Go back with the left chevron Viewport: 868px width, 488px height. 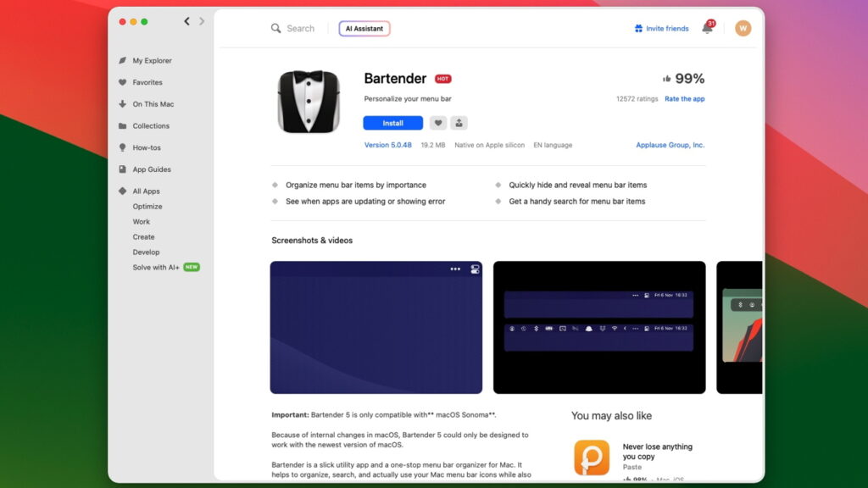(x=187, y=21)
